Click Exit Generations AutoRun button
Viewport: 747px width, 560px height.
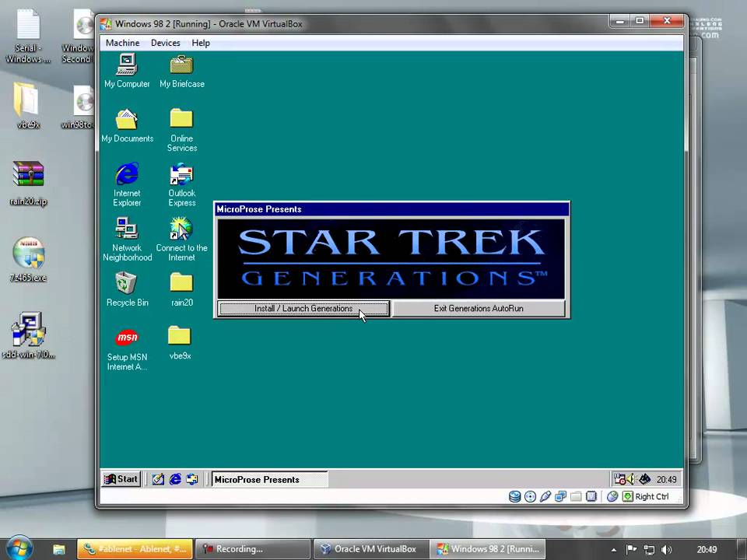(479, 309)
